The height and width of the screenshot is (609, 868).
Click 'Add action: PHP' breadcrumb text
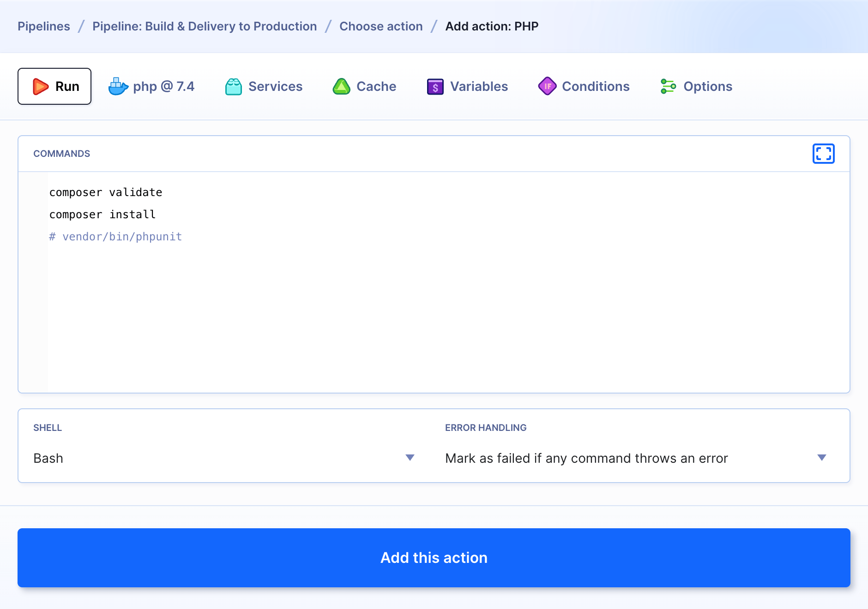(x=492, y=26)
